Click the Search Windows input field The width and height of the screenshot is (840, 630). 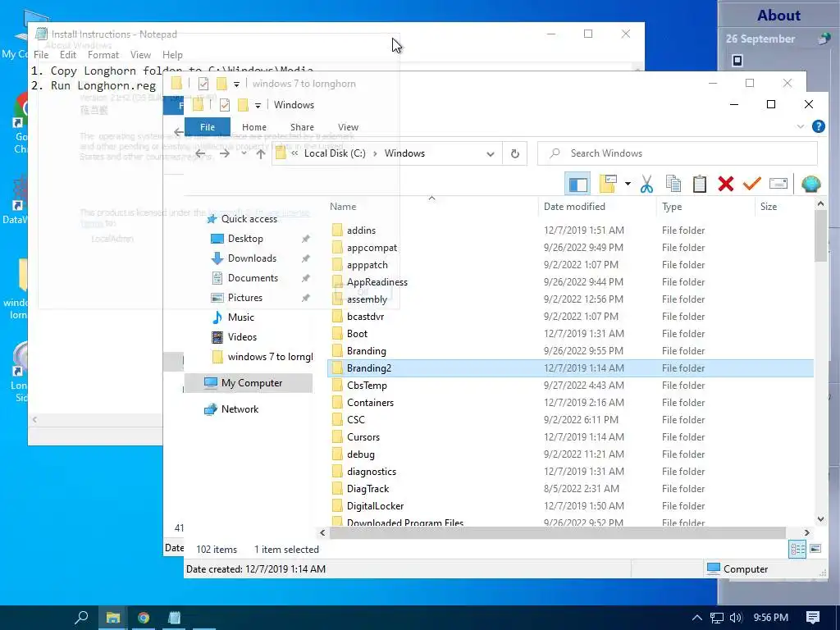point(677,153)
